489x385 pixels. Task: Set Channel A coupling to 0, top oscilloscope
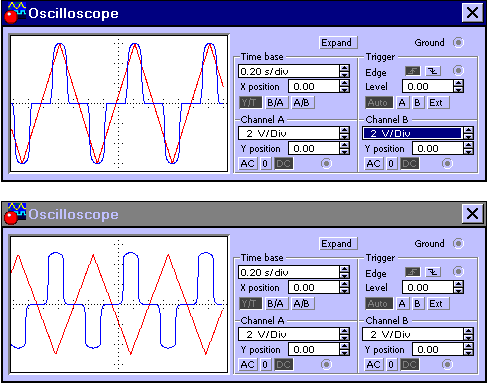tap(265, 164)
